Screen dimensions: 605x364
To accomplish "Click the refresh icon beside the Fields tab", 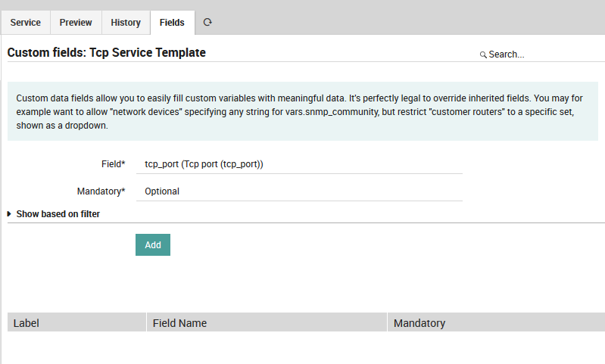I will [x=207, y=23].
